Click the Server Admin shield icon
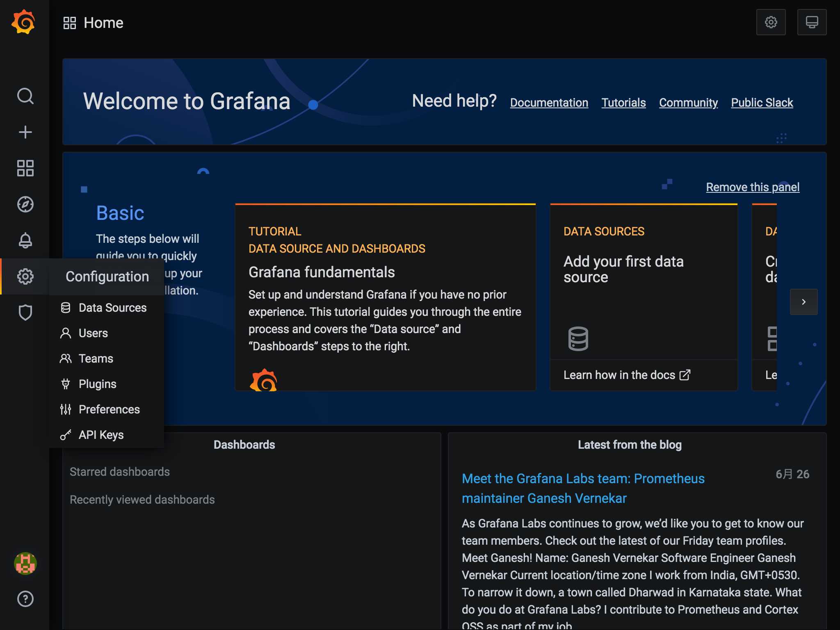840x630 pixels. point(25,313)
